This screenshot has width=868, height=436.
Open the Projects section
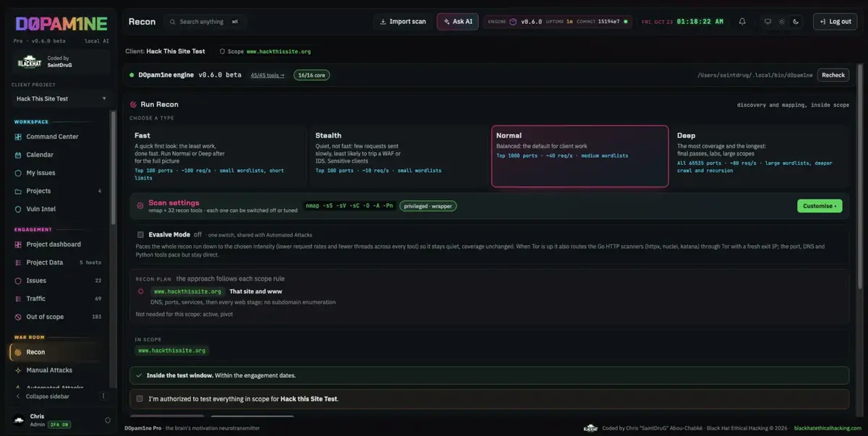[58, 191]
